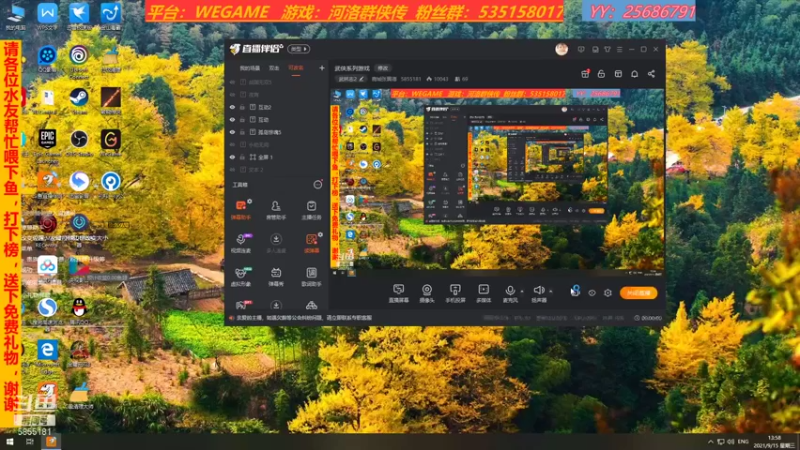Show the first hidden layer in list
The height and width of the screenshot is (450, 800).
tap(232, 82)
